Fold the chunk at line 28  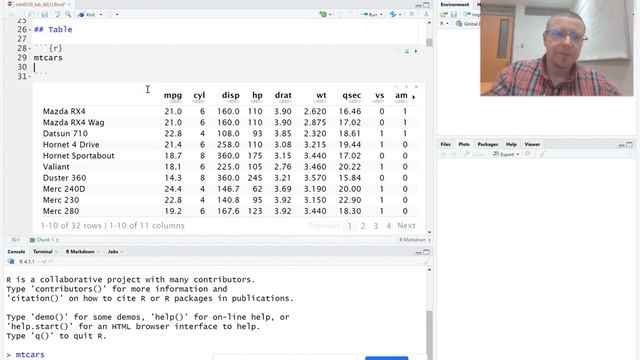coord(30,49)
